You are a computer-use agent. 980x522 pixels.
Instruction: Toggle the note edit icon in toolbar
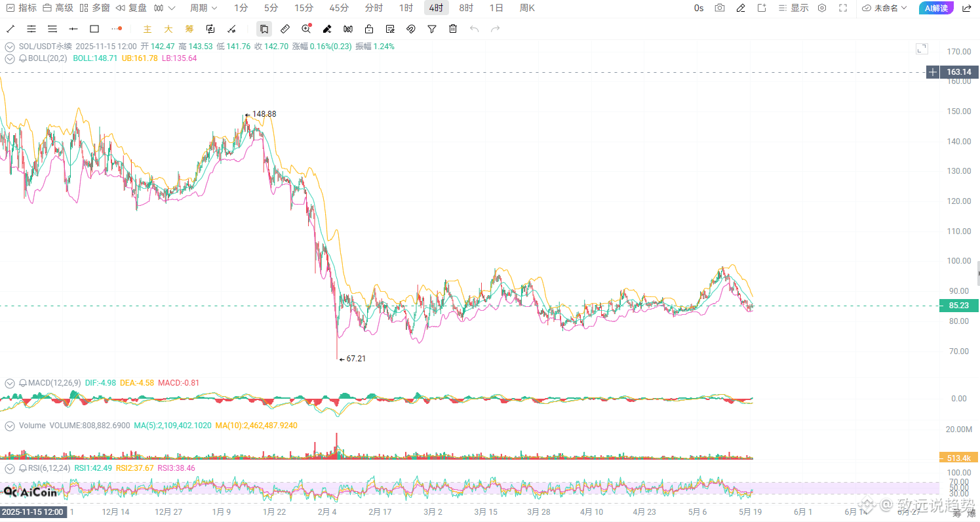click(390, 29)
